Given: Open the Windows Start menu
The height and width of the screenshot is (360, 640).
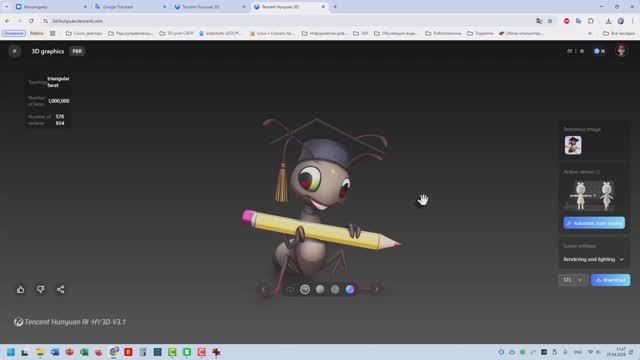Looking at the screenshot, I should pyautogui.click(x=11, y=352).
